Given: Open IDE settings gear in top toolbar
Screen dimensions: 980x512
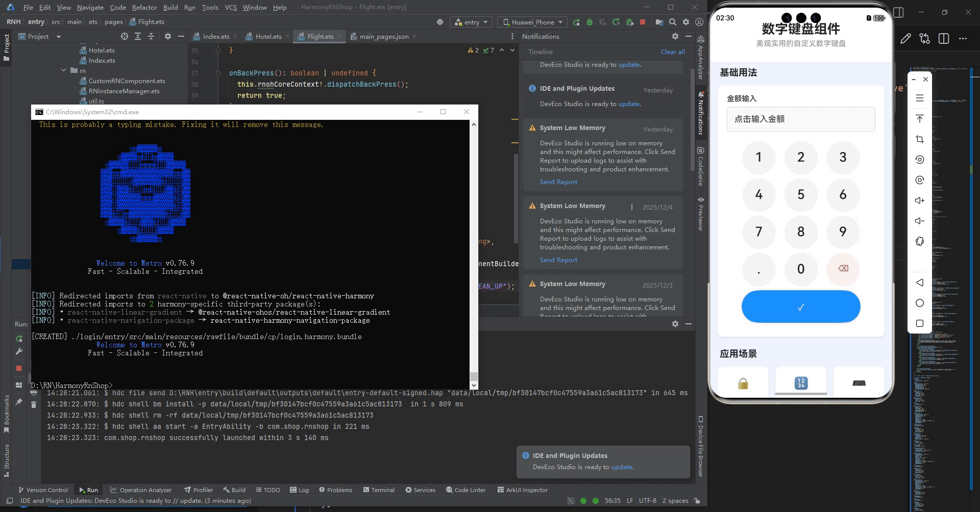Looking at the screenshot, I should pyautogui.click(x=686, y=22).
